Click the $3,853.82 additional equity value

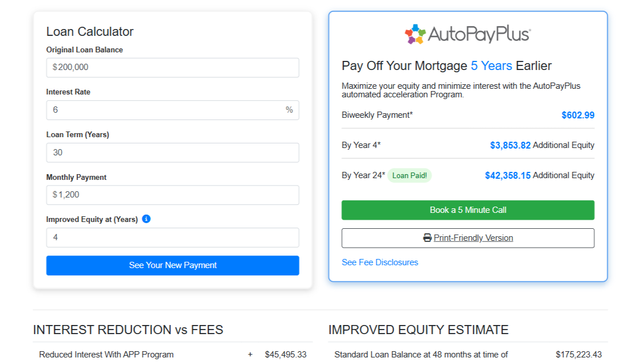(510, 145)
